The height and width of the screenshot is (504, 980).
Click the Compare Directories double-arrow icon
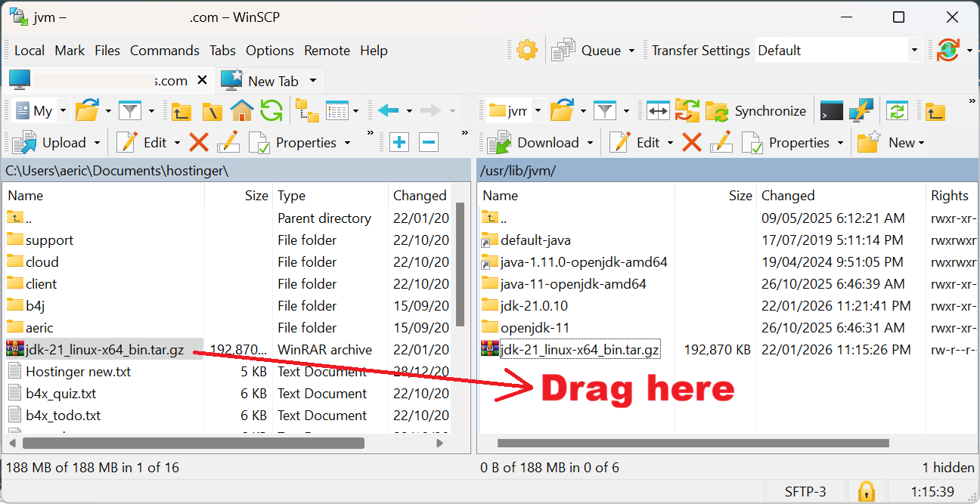(x=658, y=111)
